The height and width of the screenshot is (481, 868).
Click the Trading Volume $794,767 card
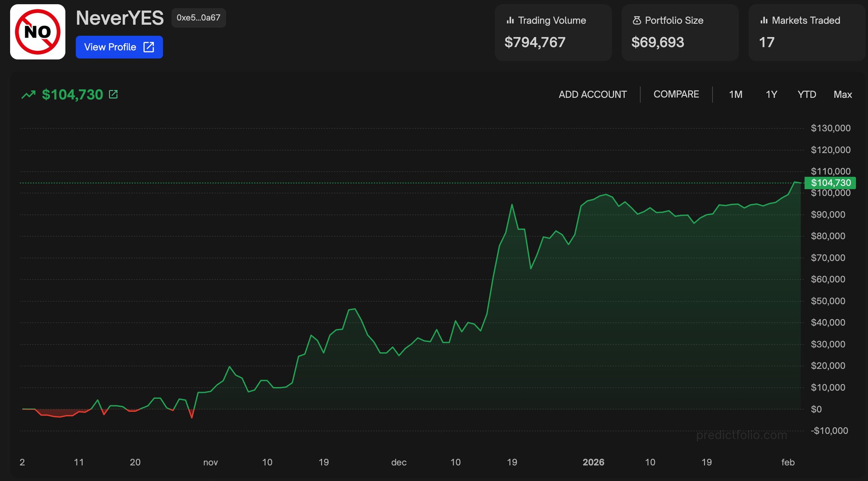(x=553, y=33)
